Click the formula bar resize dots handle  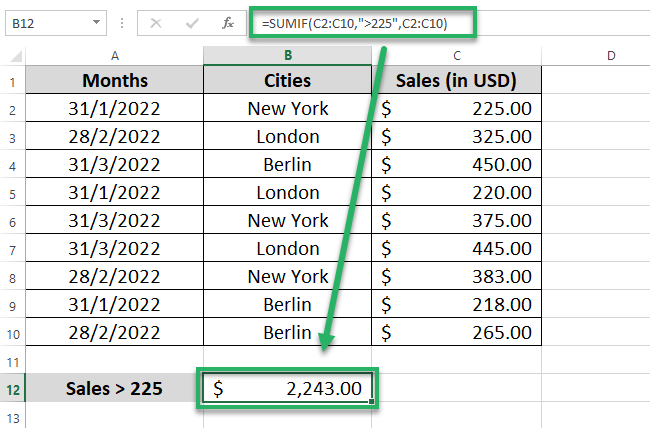click(x=122, y=23)
